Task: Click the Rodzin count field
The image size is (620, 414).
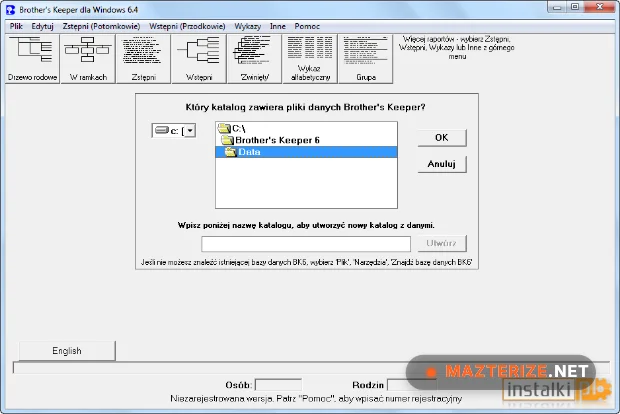Action: point(411,384)
